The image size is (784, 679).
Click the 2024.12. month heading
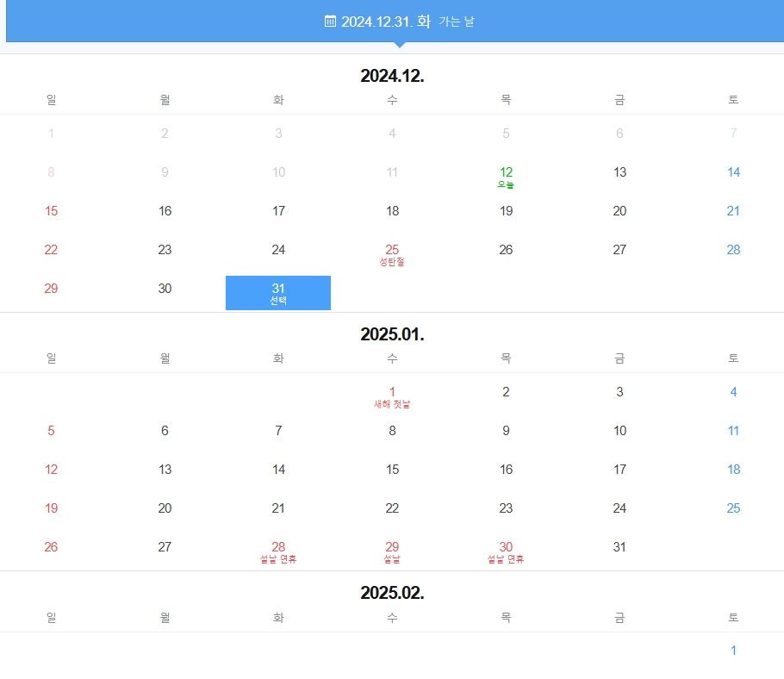click(393, 76)
